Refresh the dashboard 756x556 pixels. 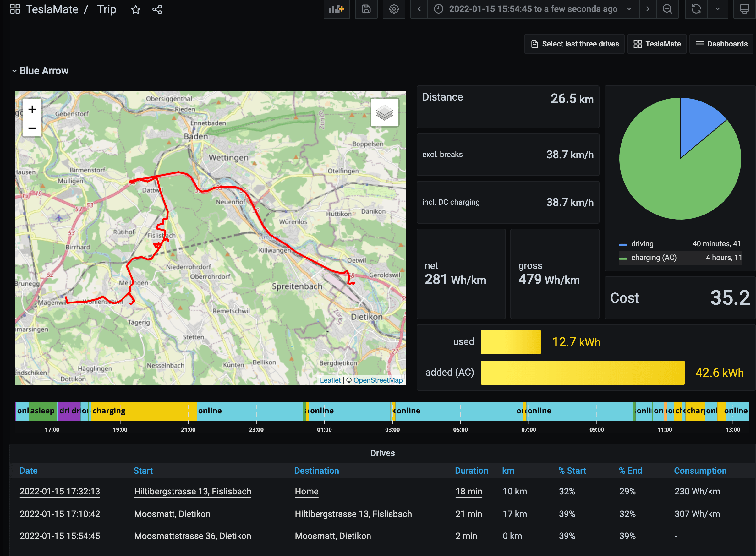pyautogui.click(x=696, y=9)
